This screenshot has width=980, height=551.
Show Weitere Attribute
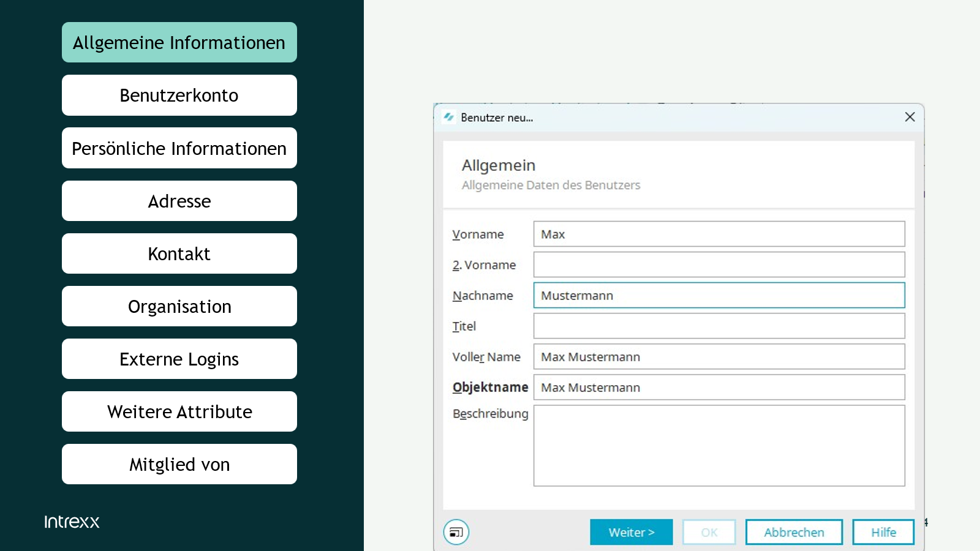tap(179, 411)
